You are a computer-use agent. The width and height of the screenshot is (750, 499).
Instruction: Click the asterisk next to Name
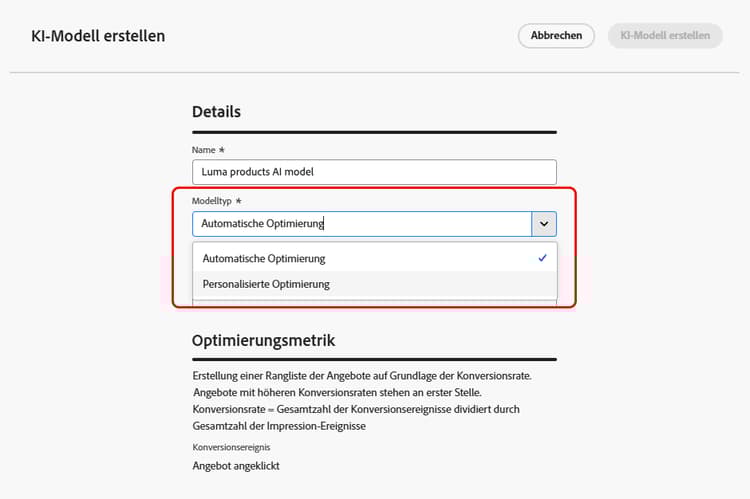(221, 150)
